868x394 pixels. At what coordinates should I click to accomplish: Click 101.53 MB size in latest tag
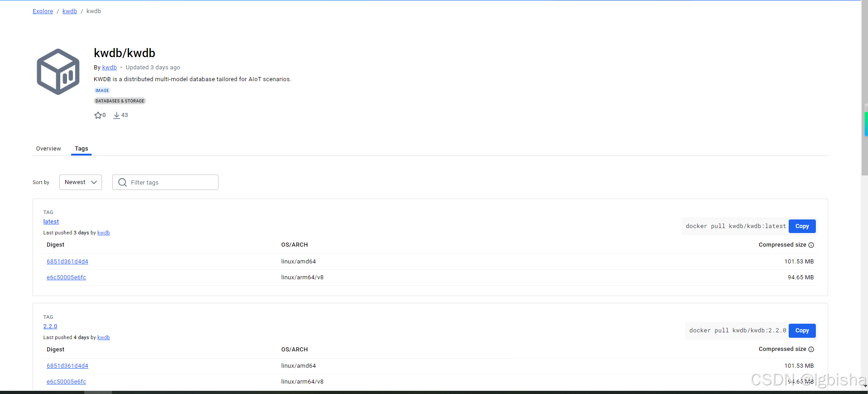pyautogui.click(x=799, y=262)
